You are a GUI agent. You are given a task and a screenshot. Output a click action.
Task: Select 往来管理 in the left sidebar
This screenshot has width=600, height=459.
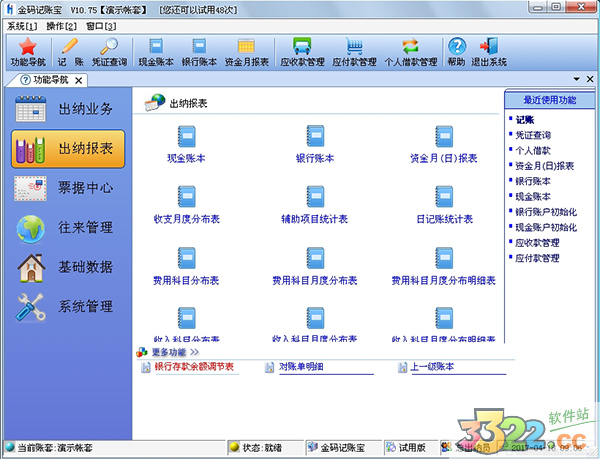point(68,228)
